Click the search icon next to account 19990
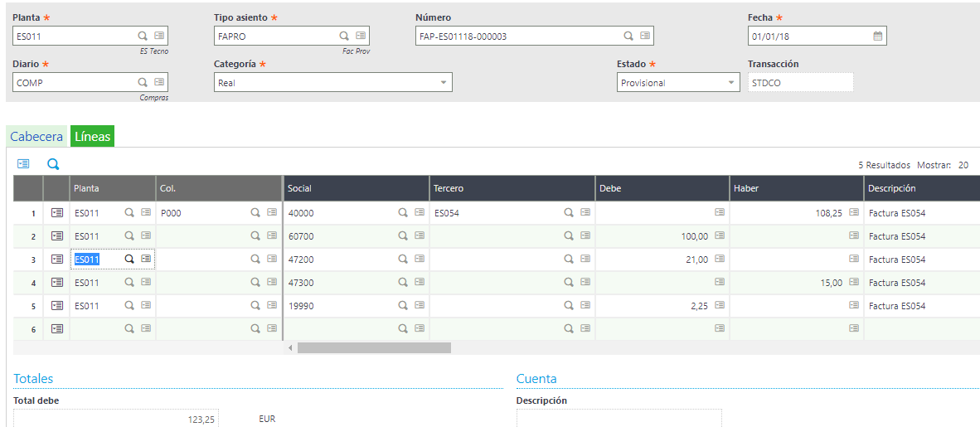Viewport: 980px width, 427px height. (404, 305)
